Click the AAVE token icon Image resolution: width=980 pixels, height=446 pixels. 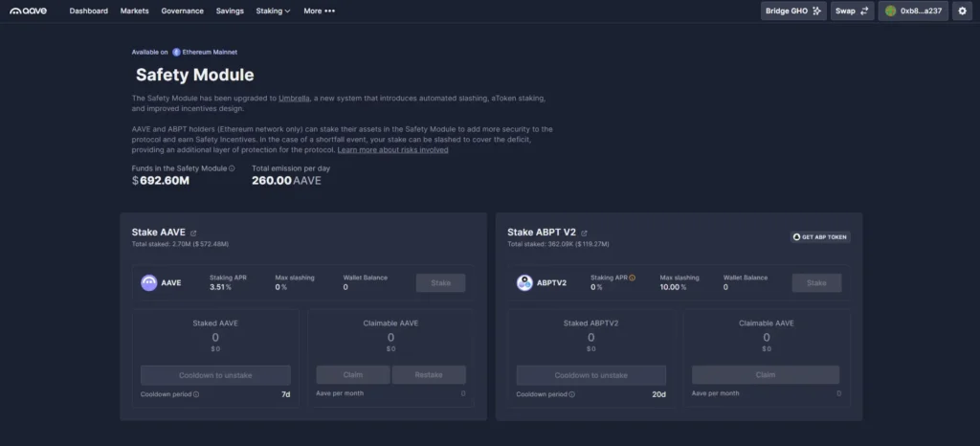coord(148,283)
